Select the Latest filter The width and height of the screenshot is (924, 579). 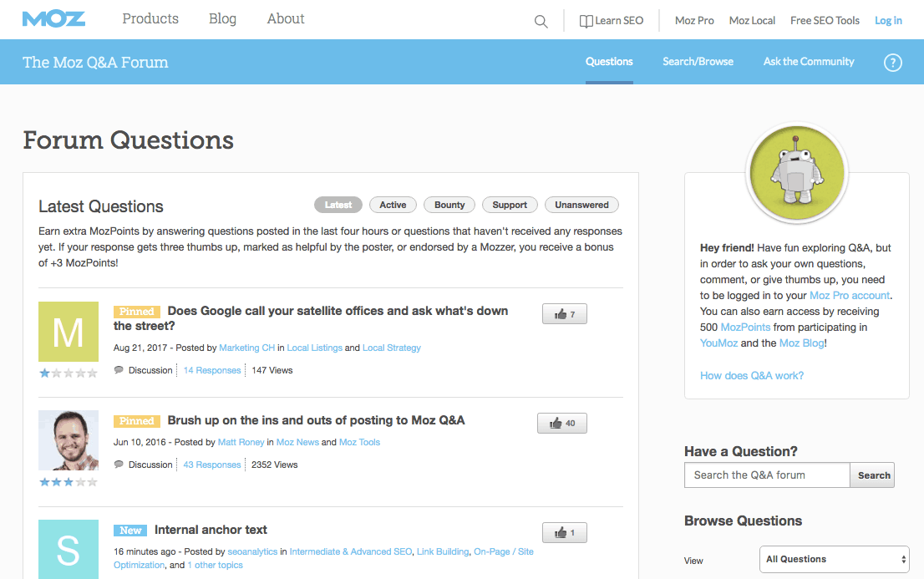[x=338, y=206]
